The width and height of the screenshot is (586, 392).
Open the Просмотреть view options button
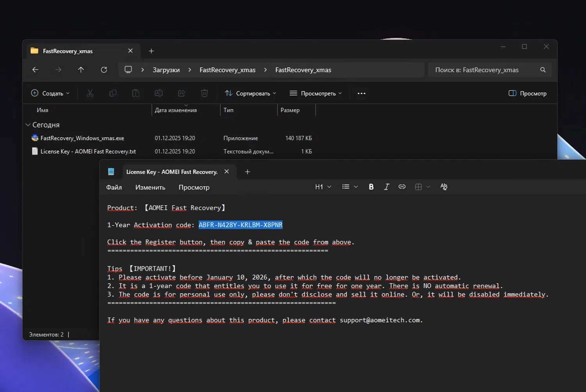tap(316, 93)
